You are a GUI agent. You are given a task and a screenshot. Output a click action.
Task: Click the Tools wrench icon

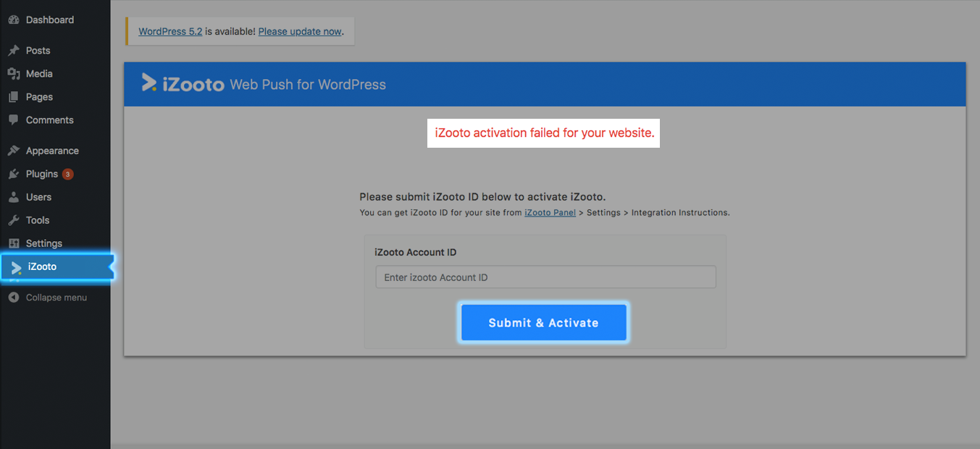tap(13, 220)
